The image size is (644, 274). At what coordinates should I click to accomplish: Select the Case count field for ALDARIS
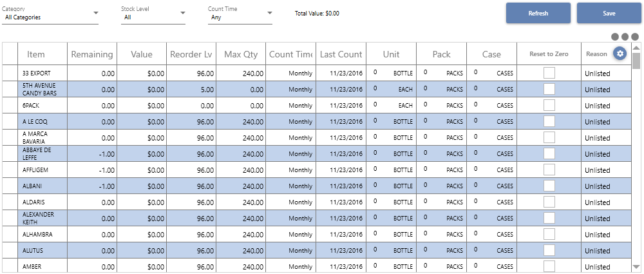click(482, 202)
